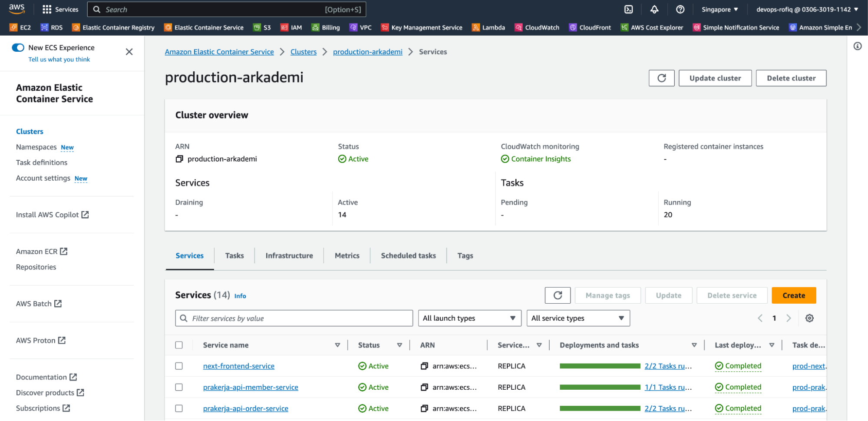This screenshot has width=868, height=421.
Task: Click the orange Create button
Action: coord(793,295)
